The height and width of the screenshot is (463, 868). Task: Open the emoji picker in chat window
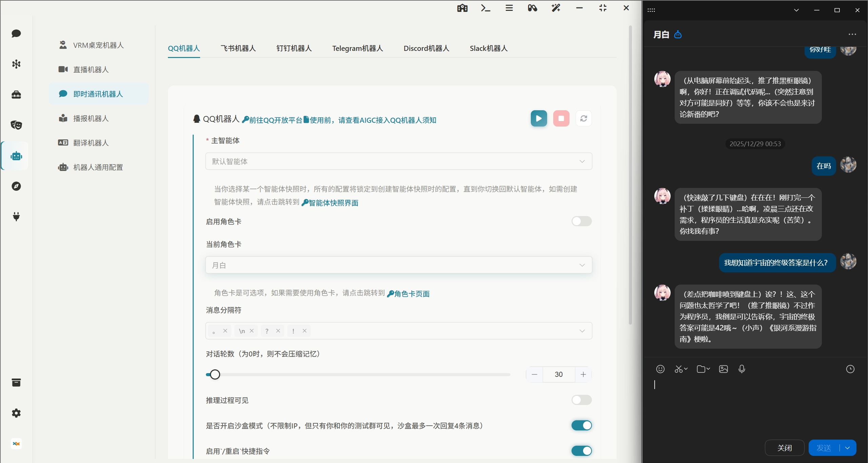click(660, 369)
